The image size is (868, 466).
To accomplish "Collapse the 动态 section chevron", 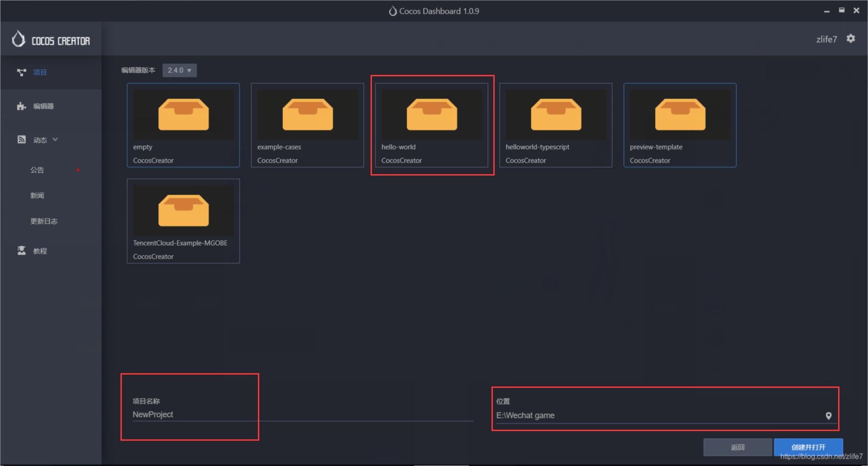I will pos(55,139).
